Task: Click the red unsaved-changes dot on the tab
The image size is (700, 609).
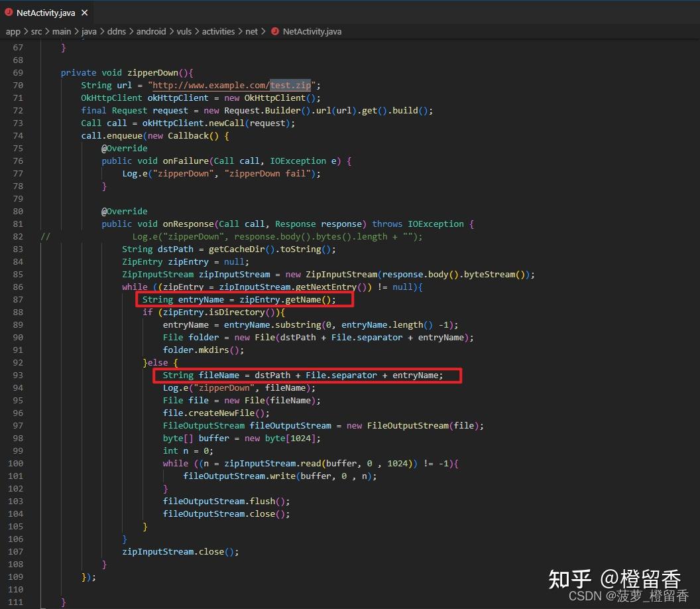Action: [8, 11]
